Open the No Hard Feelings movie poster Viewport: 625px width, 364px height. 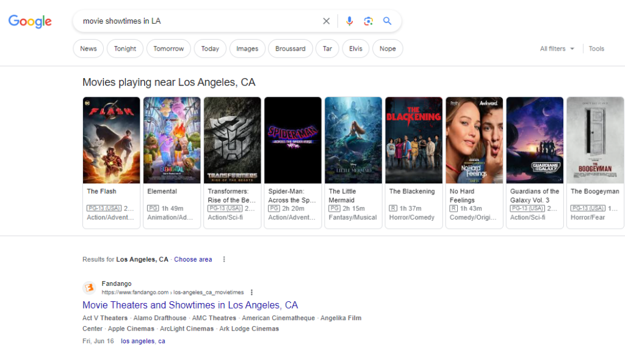(474, 140)
